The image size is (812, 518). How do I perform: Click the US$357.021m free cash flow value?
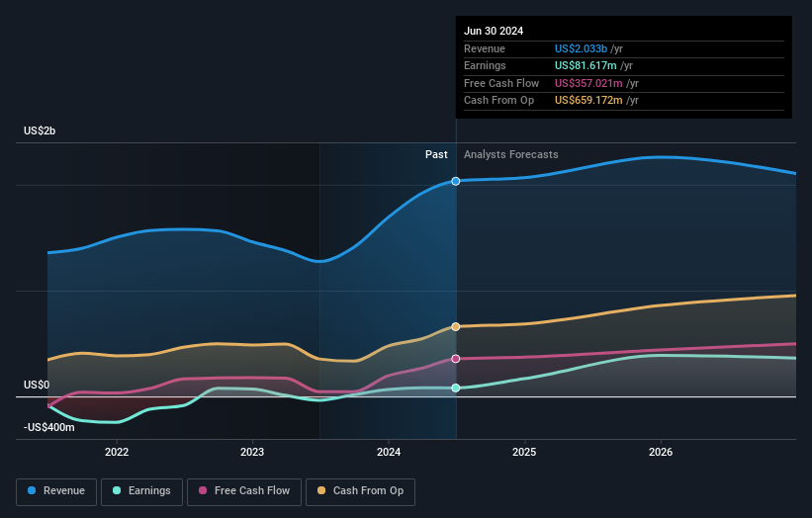tap(588, 83)
